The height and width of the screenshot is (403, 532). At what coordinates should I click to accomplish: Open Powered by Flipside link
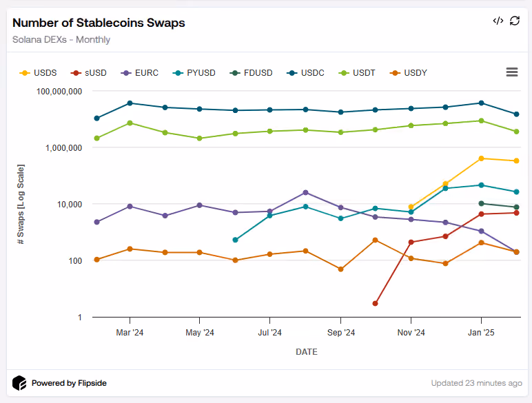69,383
